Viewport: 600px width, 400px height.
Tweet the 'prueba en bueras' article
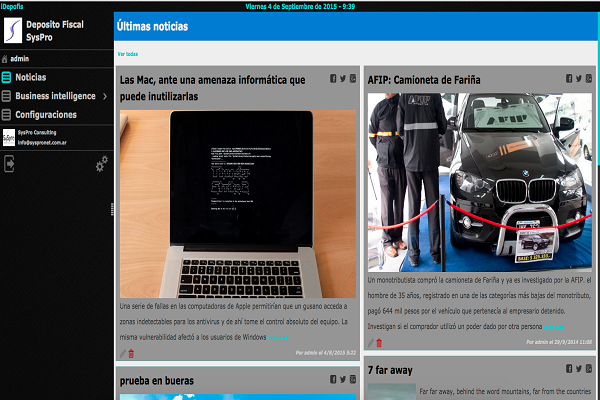click(343, 379)
